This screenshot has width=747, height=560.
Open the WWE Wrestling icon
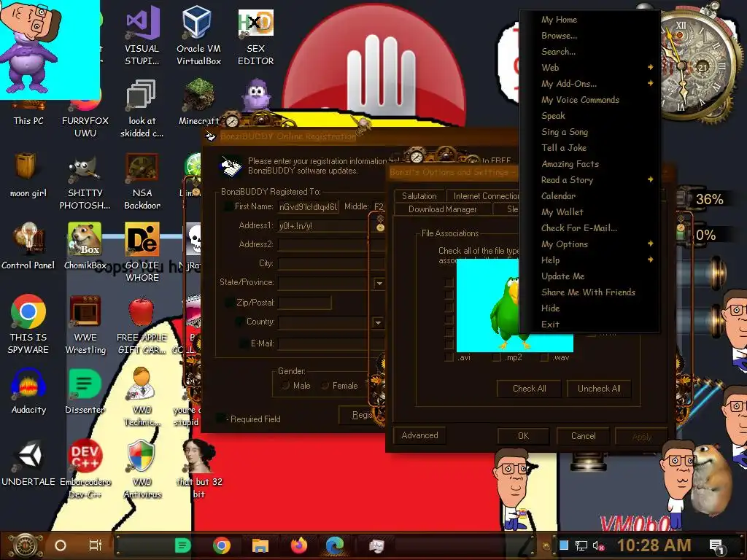[x=85, y=324]
